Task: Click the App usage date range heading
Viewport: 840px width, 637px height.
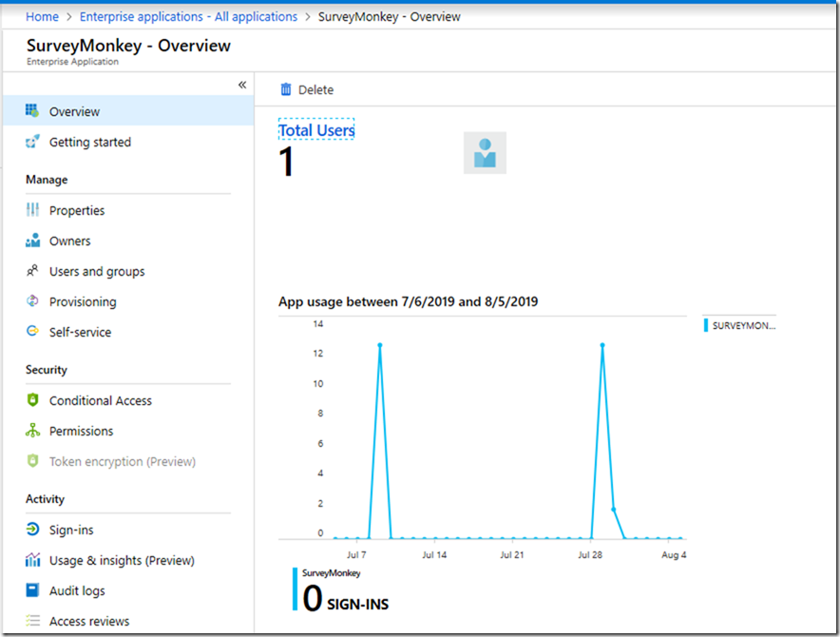Action: (409, 301)
